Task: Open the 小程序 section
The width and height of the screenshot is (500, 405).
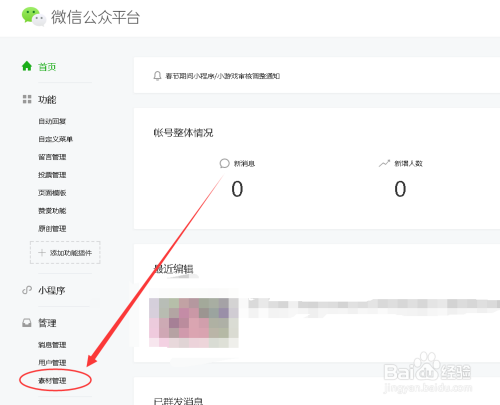Action: (51, 291)
